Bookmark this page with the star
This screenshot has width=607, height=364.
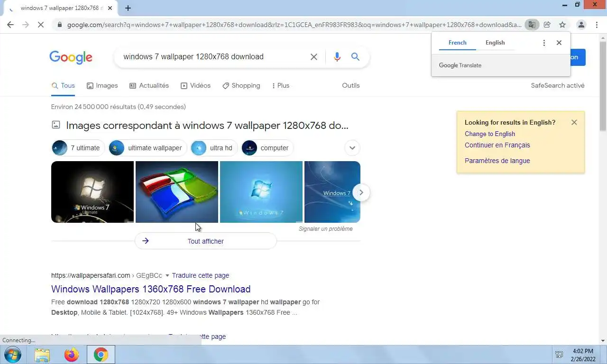(562, 25)
